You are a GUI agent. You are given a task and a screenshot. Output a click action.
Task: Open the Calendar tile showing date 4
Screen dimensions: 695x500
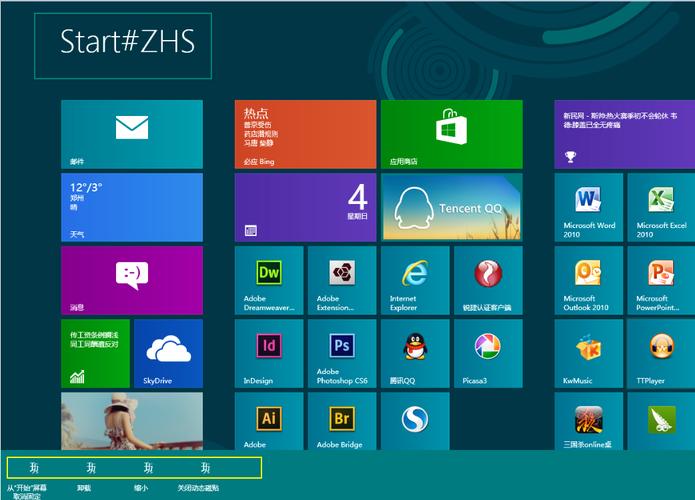(305, 207)
